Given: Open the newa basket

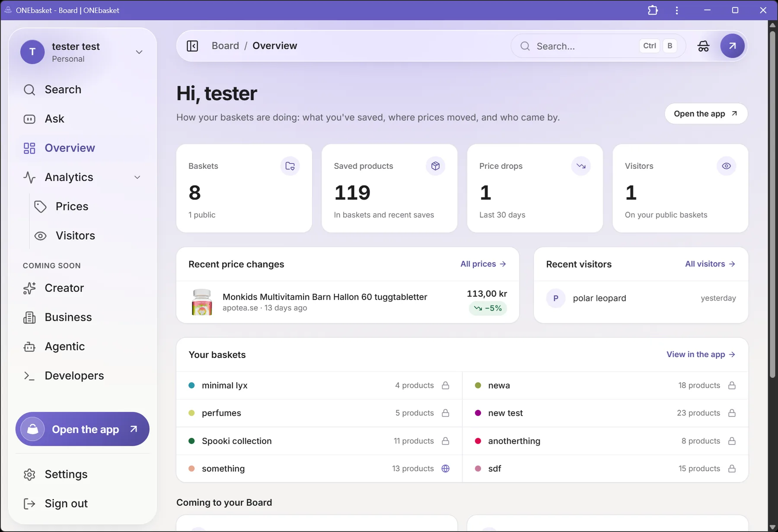Looking at the screenshot, I should [606, 385].
